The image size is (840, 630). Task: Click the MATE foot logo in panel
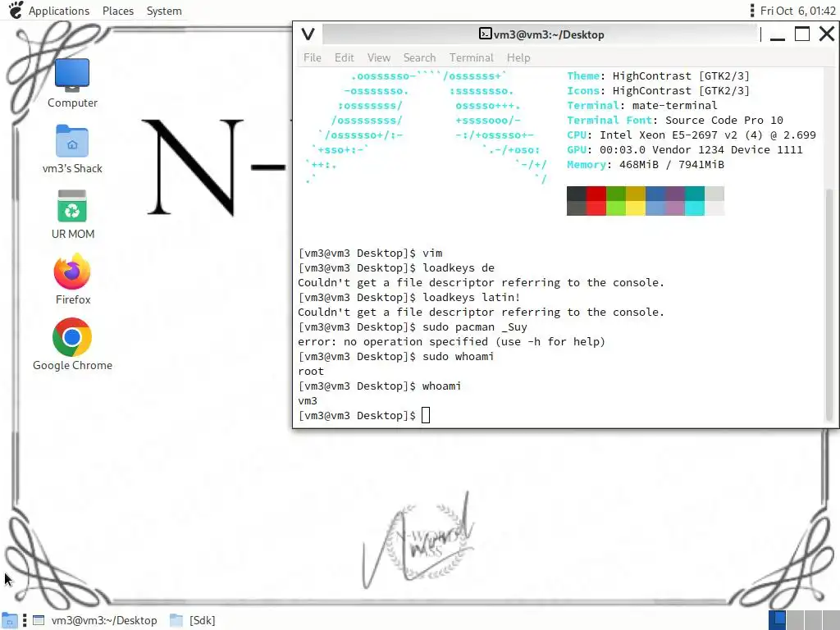coord(16,10)
